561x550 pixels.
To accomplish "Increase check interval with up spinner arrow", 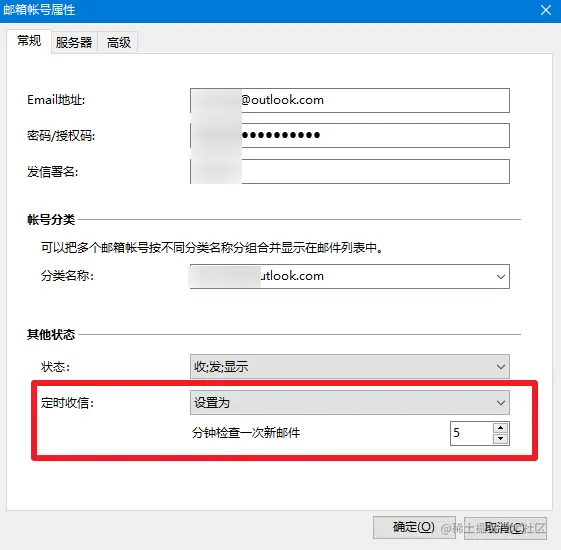I will tap(501, 428).
